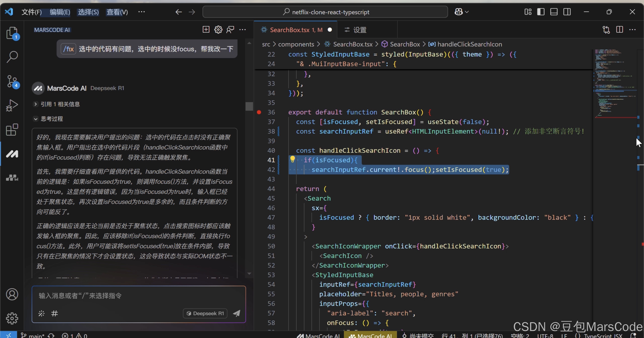The height and width of the screenshot is (338, 644).
Task: Open the Deepseek R1 model selector
Action: pos(205,313)
